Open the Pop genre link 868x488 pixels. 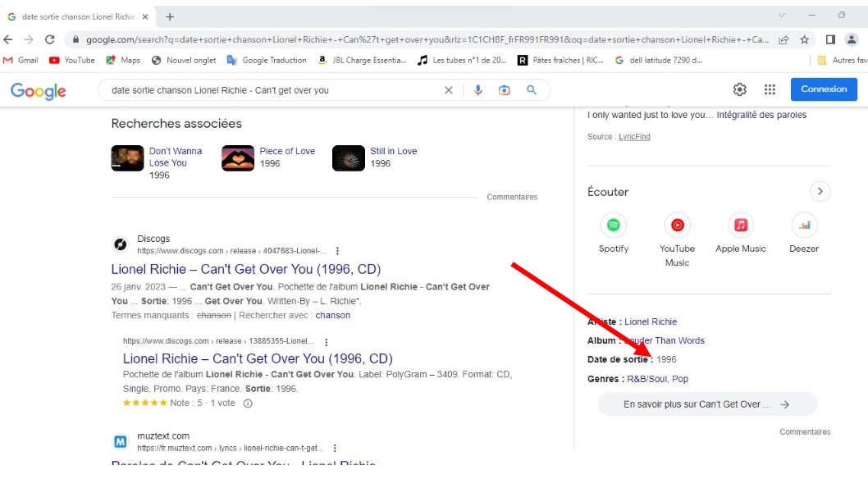[680, 379]
